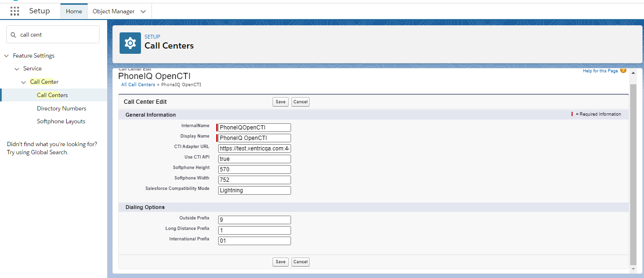This screenshot has height=278, width=644.
Task: Click the bottom Save button
Action: click(x=281, y=262)
